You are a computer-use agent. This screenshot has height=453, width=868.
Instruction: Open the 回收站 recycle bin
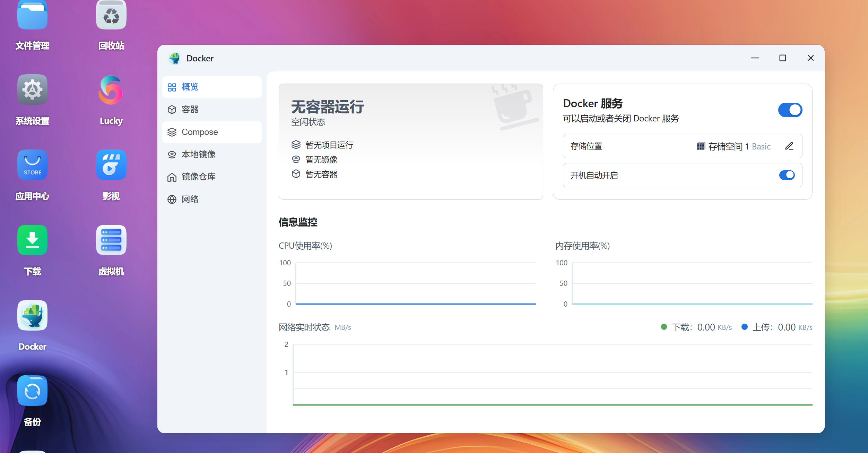(111, 16)
